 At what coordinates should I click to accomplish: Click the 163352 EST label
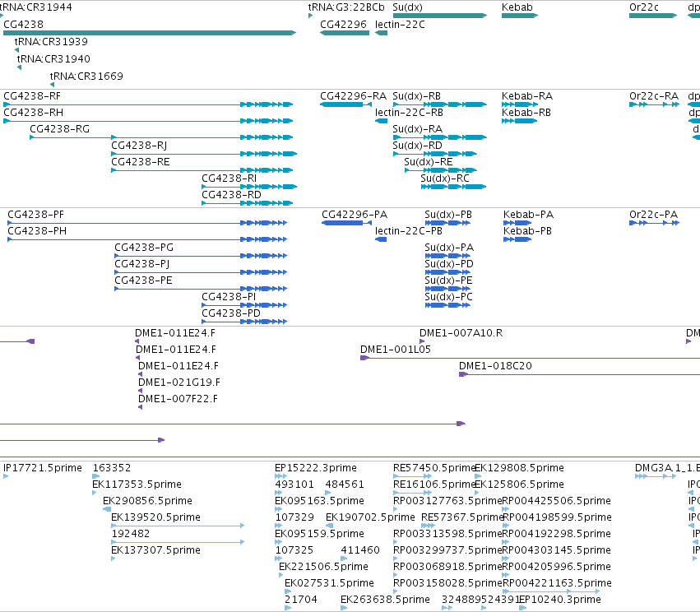coord(112,468)
